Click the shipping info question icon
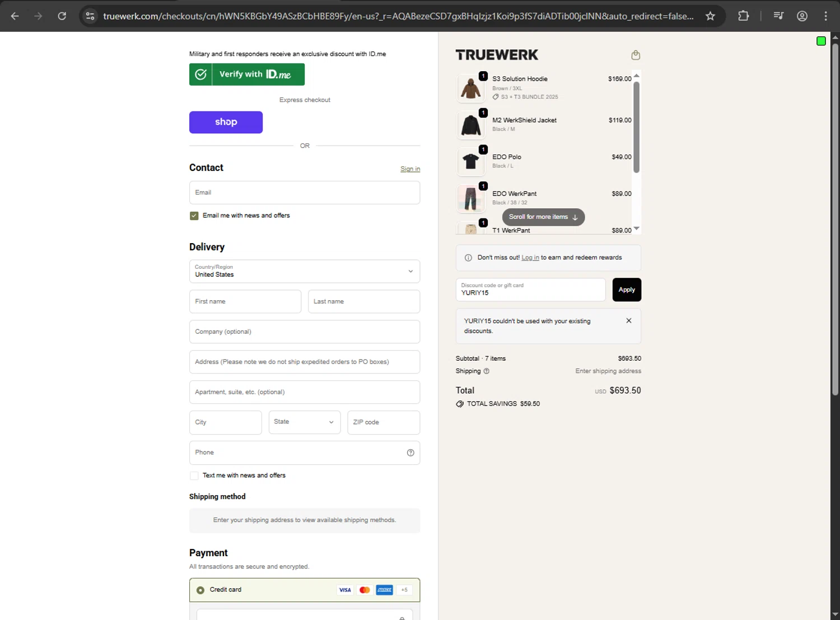Image resolution: width=840 pixels, height=620 pixels. point(487,371)
